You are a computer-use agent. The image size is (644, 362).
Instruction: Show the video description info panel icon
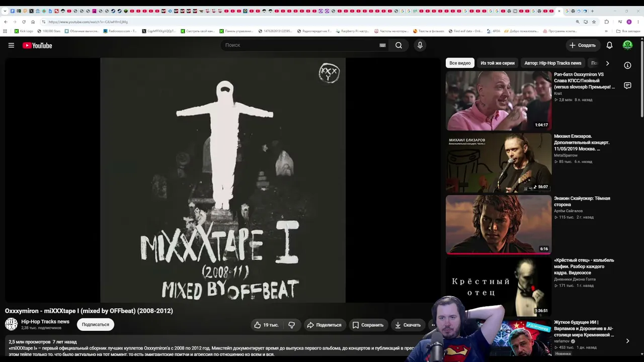point(627,65)
